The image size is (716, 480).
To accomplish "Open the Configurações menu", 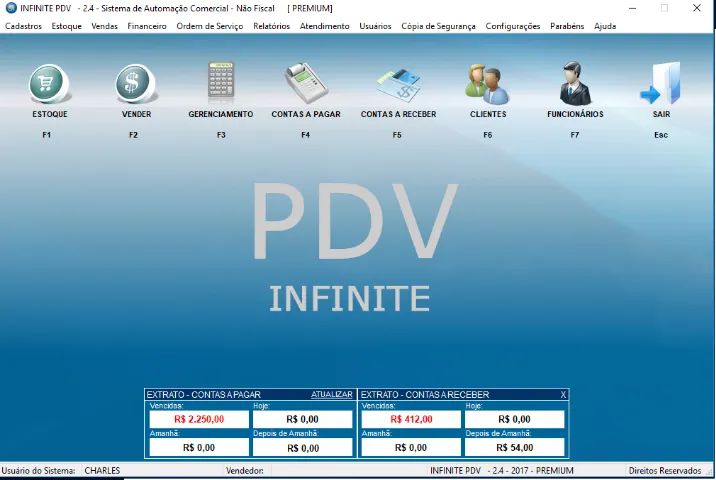I will coord(512,26).
